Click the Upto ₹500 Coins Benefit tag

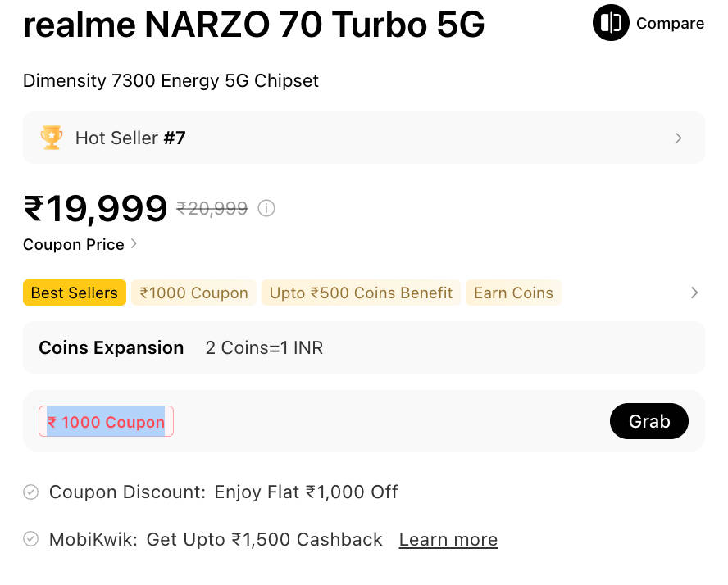click(361, 292)
